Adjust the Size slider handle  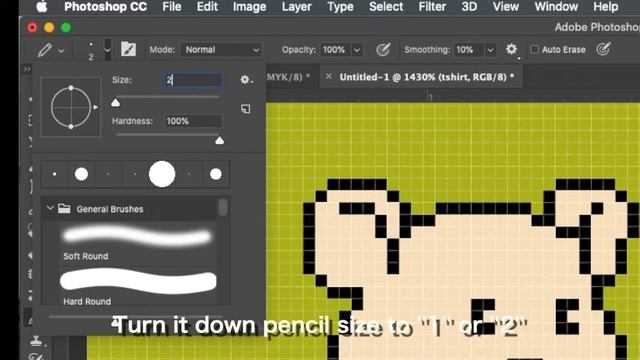tap(116, 102)
